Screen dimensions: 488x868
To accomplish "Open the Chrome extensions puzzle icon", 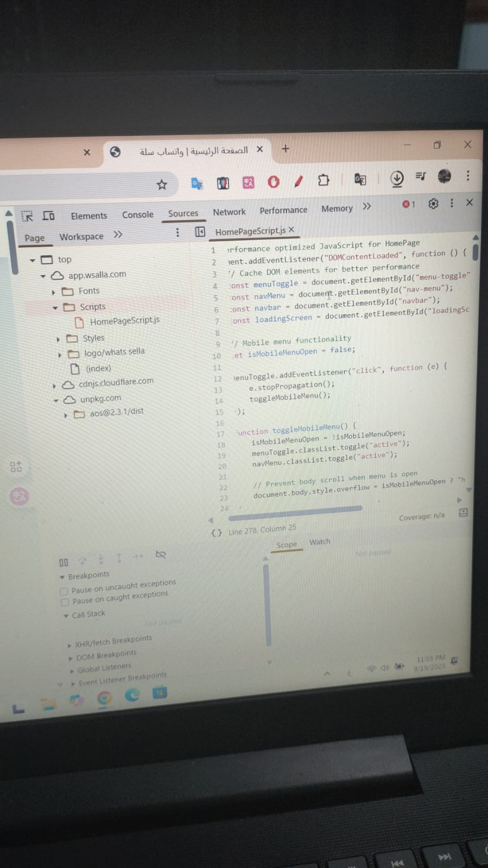I will [x=324, y=180].
